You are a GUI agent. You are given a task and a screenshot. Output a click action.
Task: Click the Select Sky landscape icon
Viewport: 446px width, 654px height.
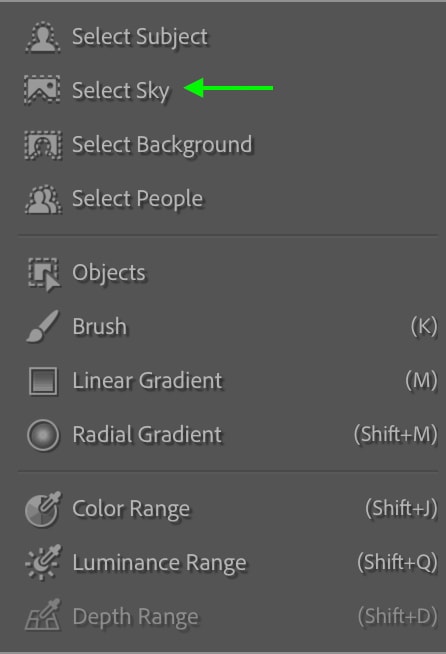42,90
